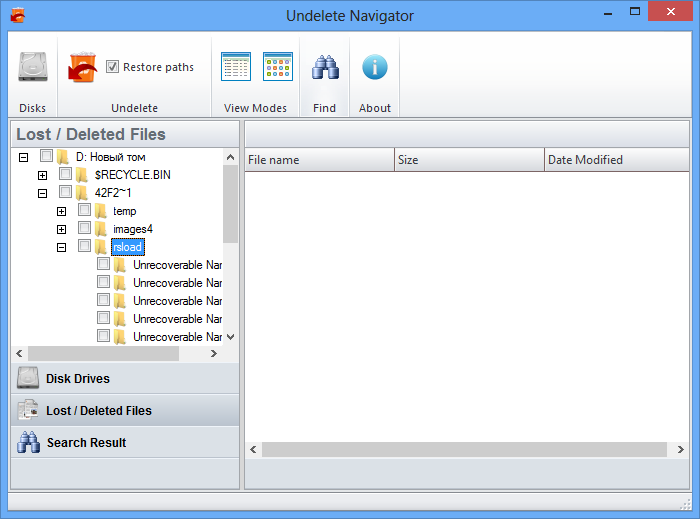Check the first Unrecoverable Name checkbox under rsload
This screenshot has height=519, width=700.
[x=104, y=264]
